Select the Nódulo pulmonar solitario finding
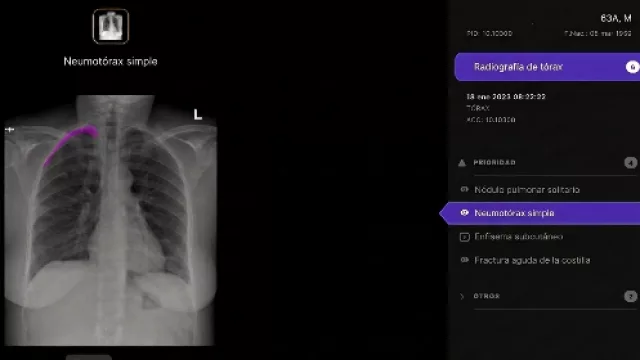 [x=527, y=190]
